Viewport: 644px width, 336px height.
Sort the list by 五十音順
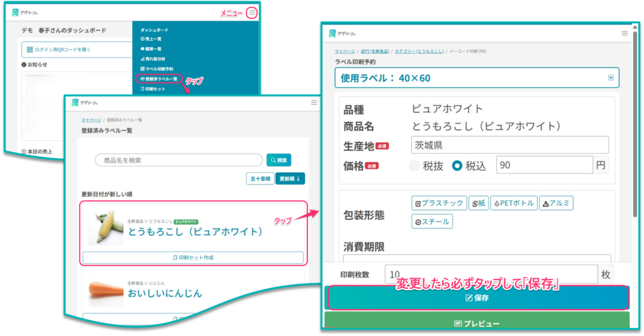pyautogui.click(x=259, y=178)
